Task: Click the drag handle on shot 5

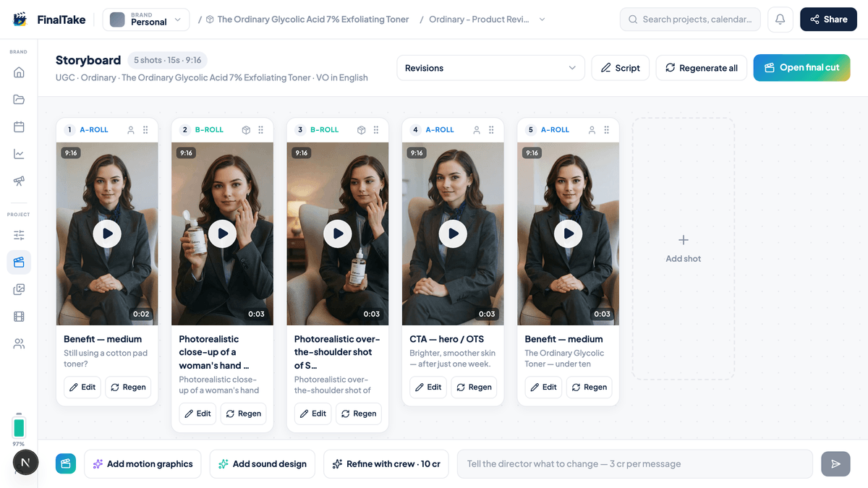Action: click(607, 130)
